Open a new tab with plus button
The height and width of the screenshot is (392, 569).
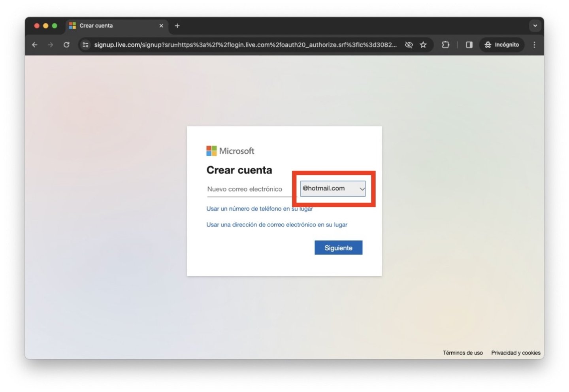(x=177, y=26)
